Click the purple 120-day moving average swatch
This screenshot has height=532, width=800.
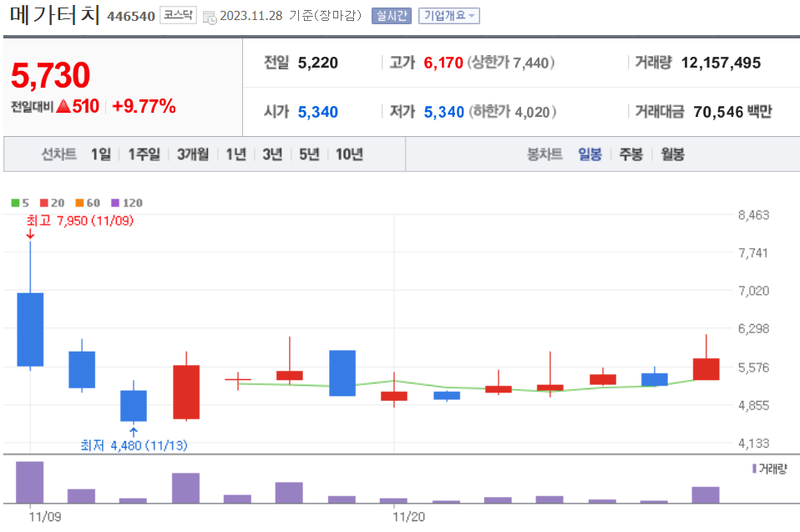[x=114, y=203]
